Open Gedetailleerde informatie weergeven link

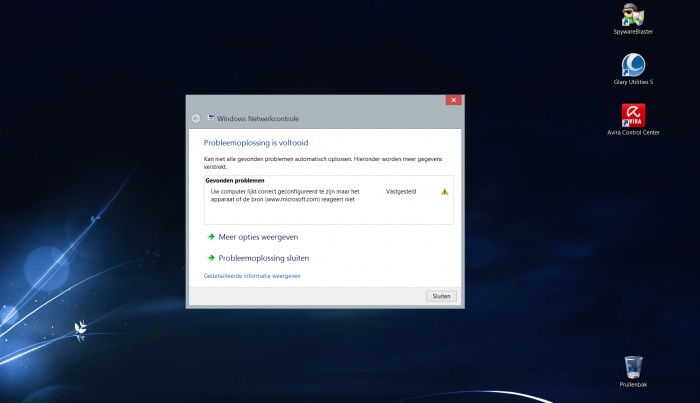[x=252, y=276]
